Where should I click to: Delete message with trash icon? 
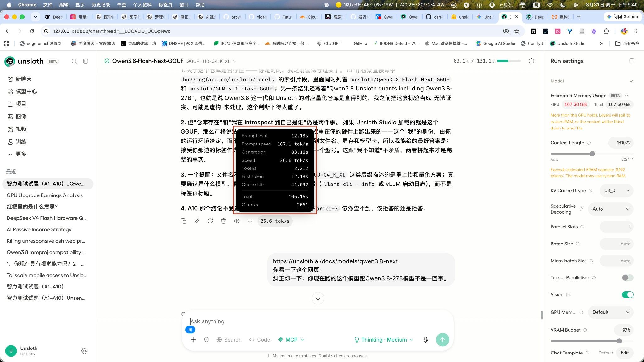click(x=223, y=221)
